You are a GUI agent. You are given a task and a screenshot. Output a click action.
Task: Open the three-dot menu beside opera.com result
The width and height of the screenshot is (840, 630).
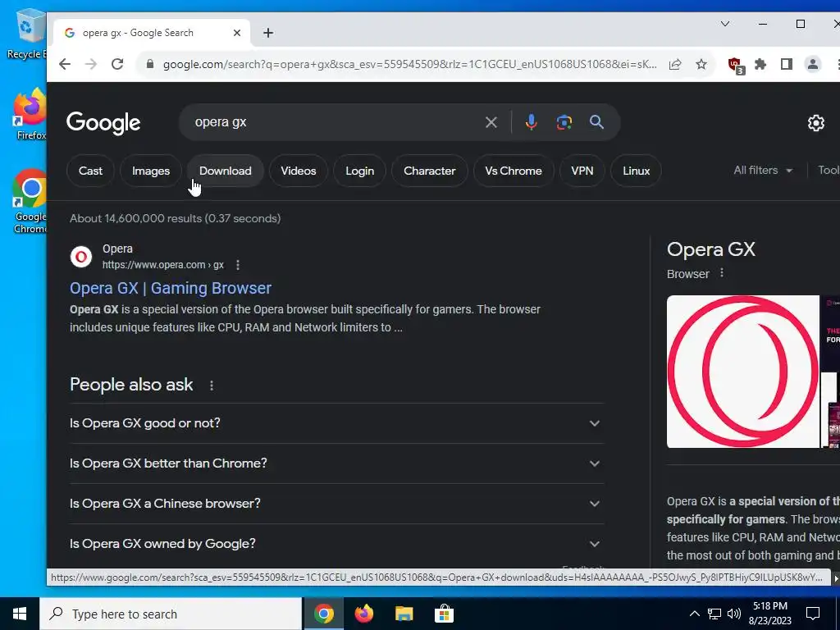click(238, 265)
